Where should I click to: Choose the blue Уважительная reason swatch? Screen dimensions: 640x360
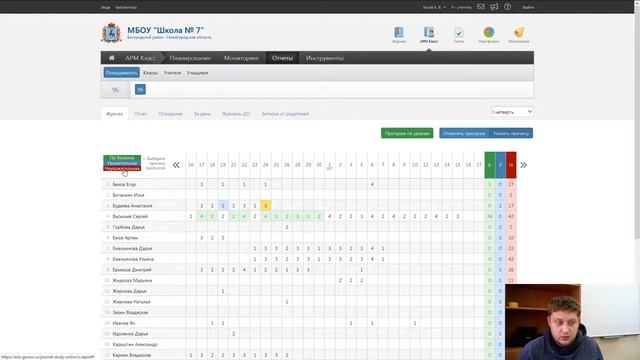[x=122, y=163]
